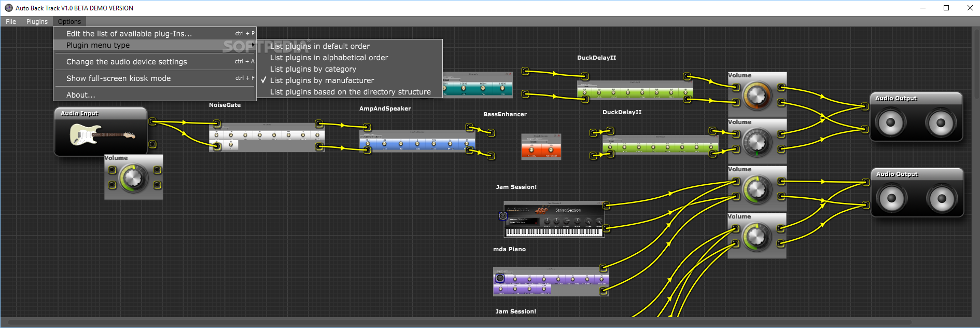Click top Volume module upper-left input connector
980x328 pixels.
click(736, 87)
